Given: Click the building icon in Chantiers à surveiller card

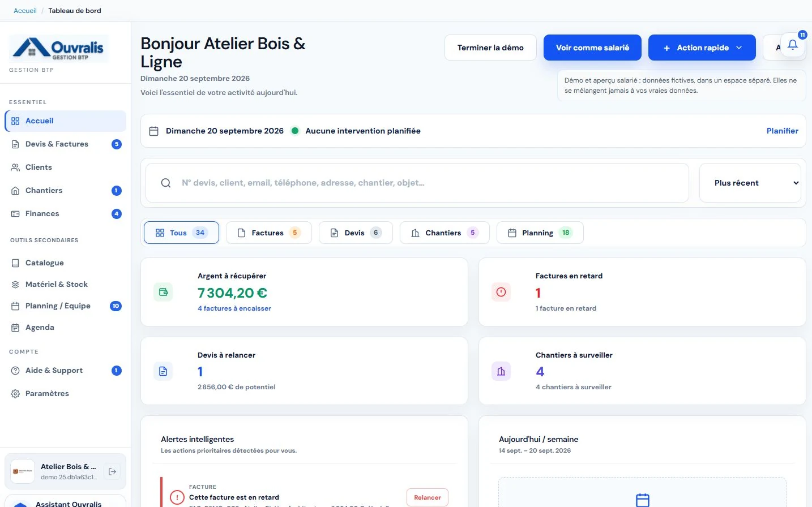Looking at the screenshot, I should click(501, 371).
